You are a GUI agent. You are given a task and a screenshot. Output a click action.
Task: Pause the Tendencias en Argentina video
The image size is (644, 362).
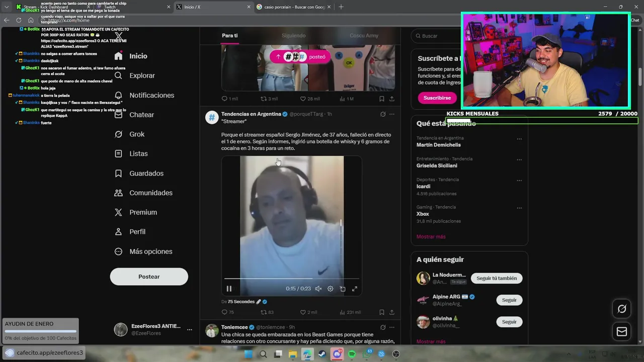click(x=229, y=289)
